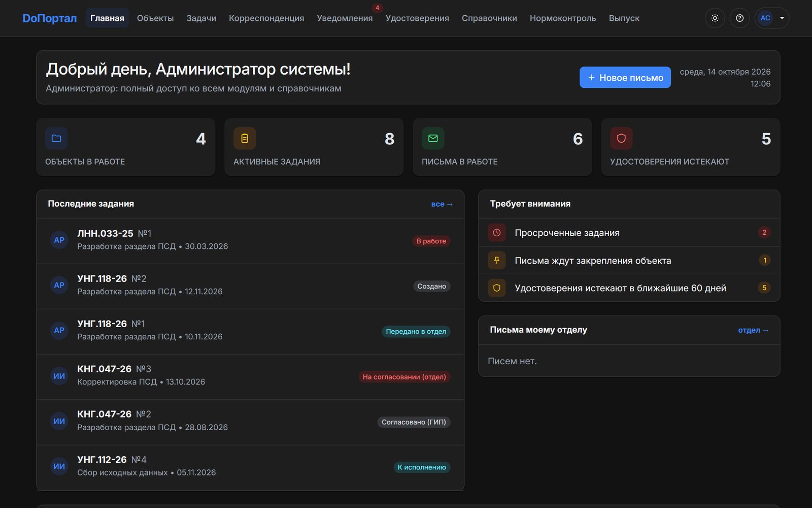
Task: Open the Просроченные задания row
Action: point(629,233)
